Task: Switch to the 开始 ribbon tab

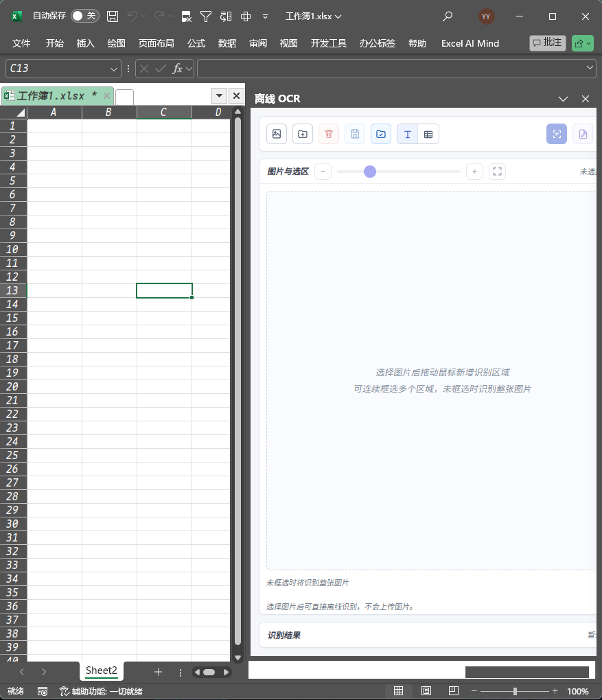Action: [x=54, y=43]
